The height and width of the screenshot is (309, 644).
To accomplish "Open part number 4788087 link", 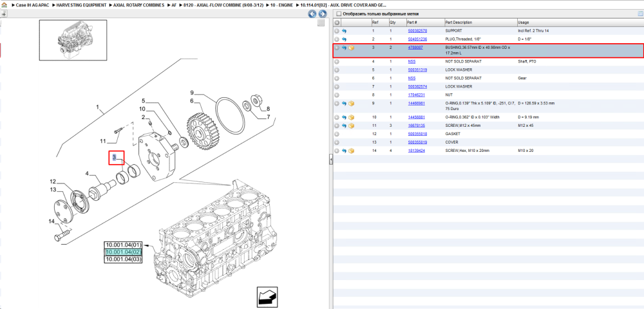I will (415, 48).
